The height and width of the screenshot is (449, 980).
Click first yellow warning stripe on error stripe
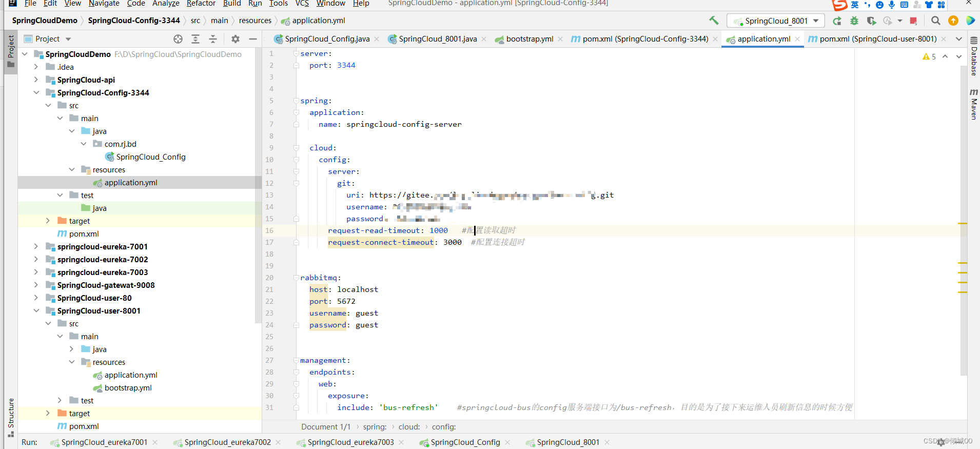click(x=963, y=224)
